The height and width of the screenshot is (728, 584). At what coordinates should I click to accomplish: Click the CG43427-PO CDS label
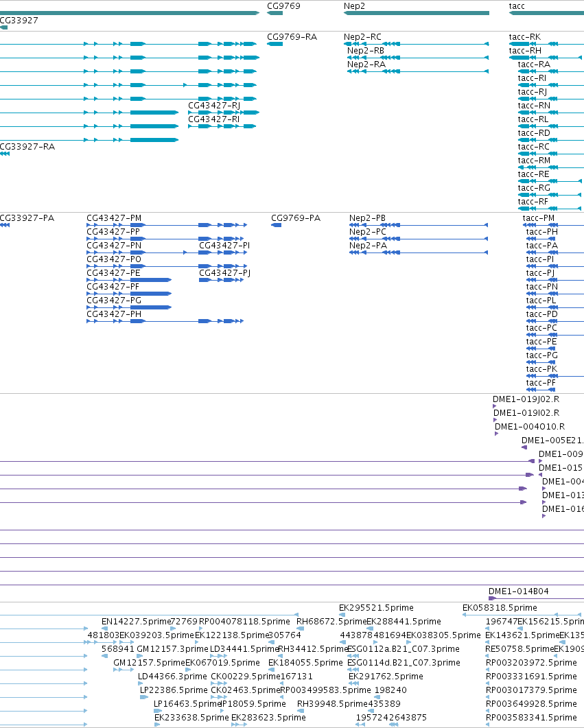click(114, 259)
